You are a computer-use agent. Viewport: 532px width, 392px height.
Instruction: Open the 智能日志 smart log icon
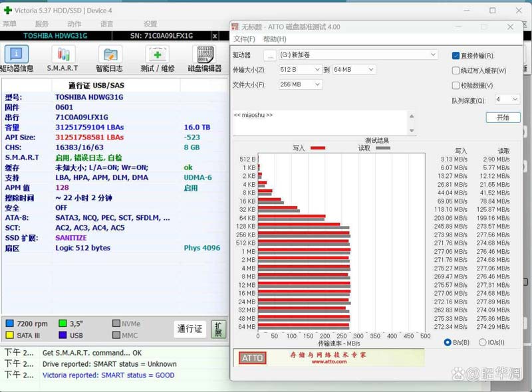point(109,55)
